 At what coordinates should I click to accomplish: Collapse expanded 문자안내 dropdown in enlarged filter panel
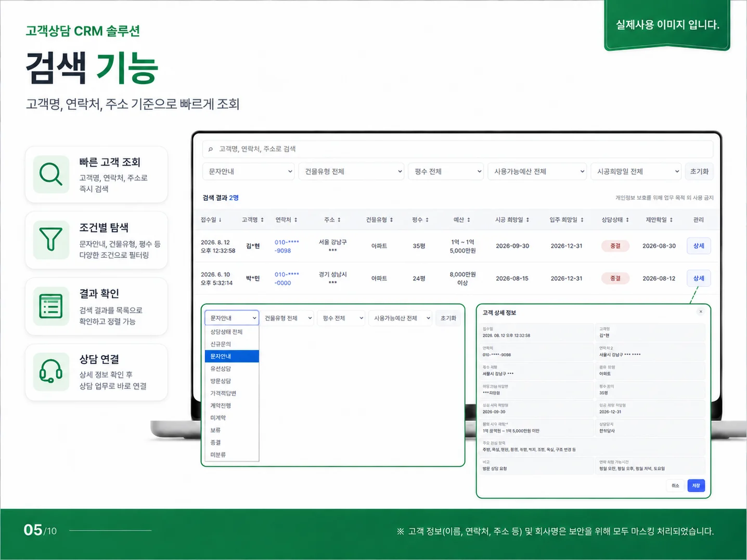pyautogui.click(x=231, y=318)
